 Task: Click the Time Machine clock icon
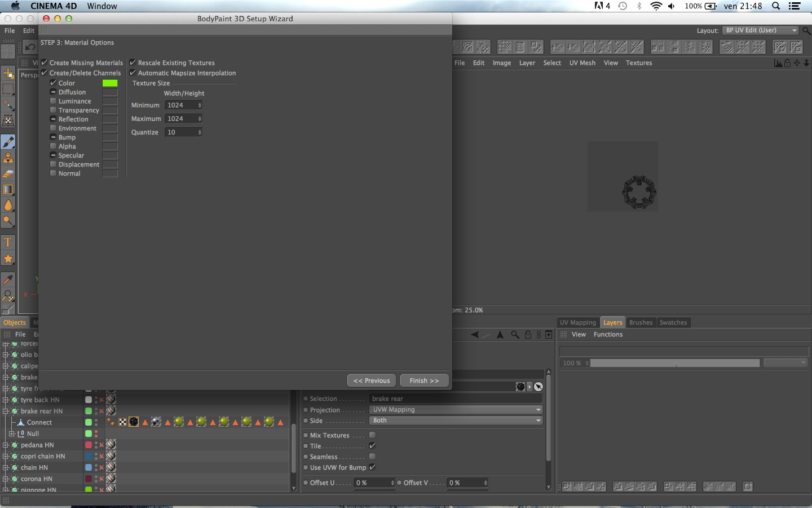623,6
